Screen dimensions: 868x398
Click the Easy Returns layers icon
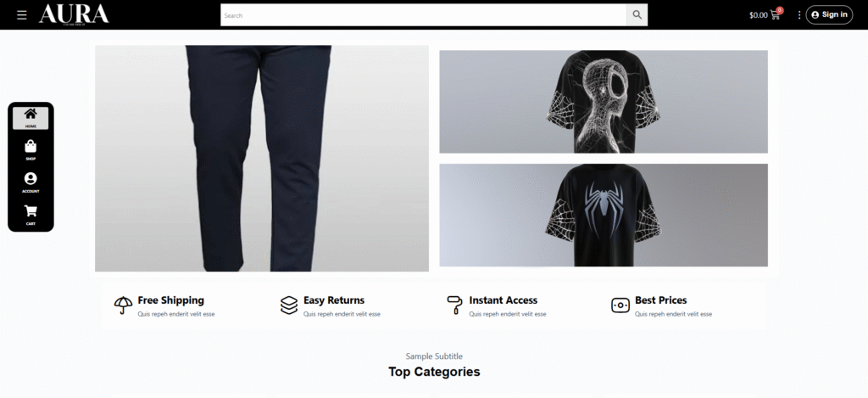click(x=289, y=305)
